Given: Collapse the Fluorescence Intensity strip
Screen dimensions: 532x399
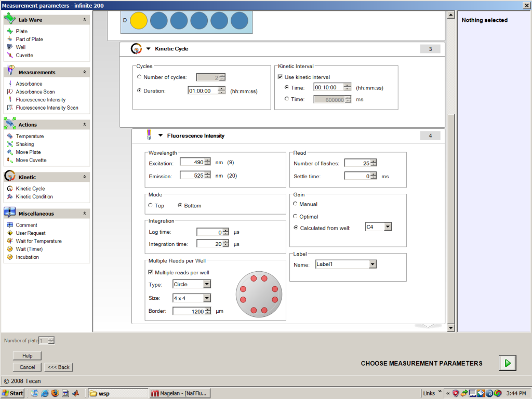Looking at the screenshot, I should 161,136.
